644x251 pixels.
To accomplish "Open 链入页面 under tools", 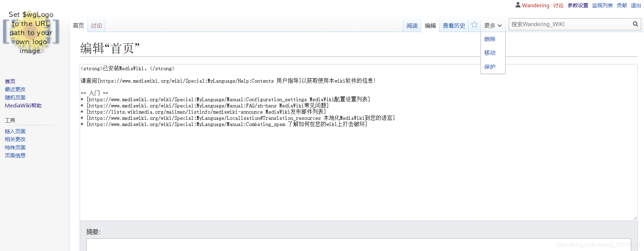I will 15,131.
